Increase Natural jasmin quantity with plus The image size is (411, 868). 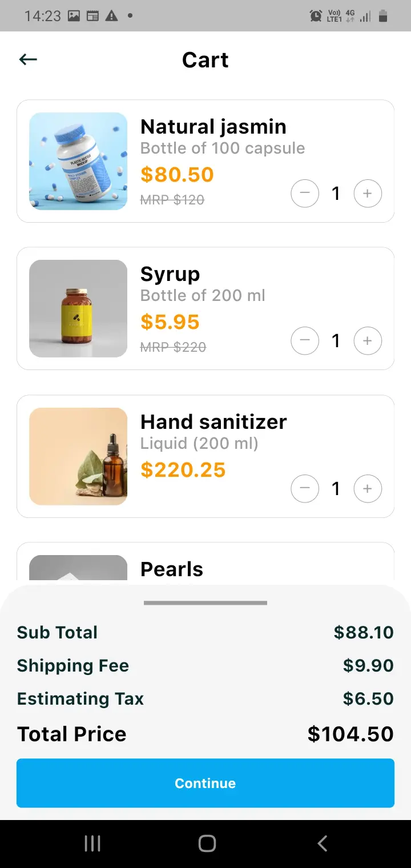[368, 194]
